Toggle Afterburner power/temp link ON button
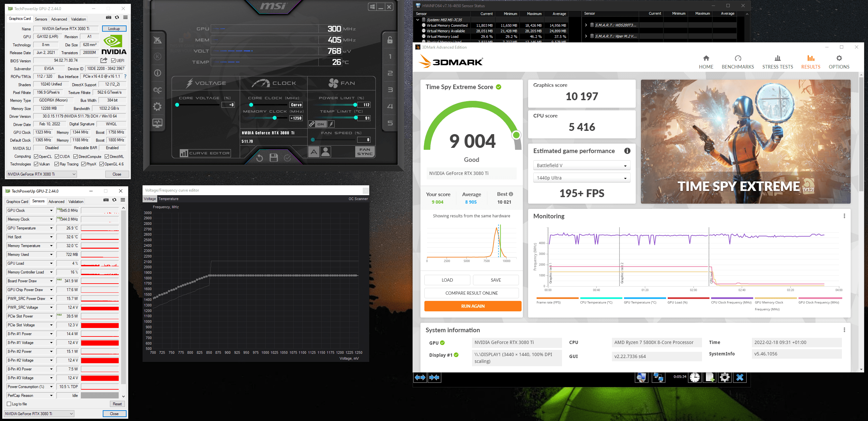This screenshot has height=421, width=868. [321, 124]
